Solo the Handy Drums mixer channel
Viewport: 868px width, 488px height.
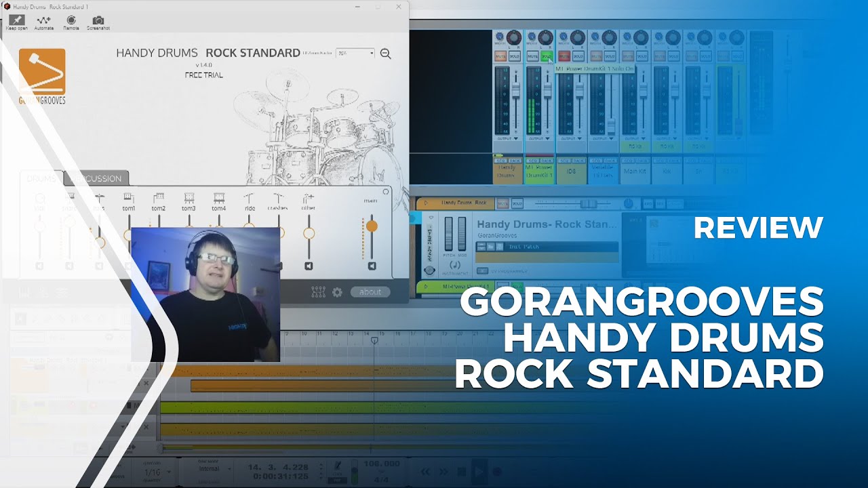(515, 56)
